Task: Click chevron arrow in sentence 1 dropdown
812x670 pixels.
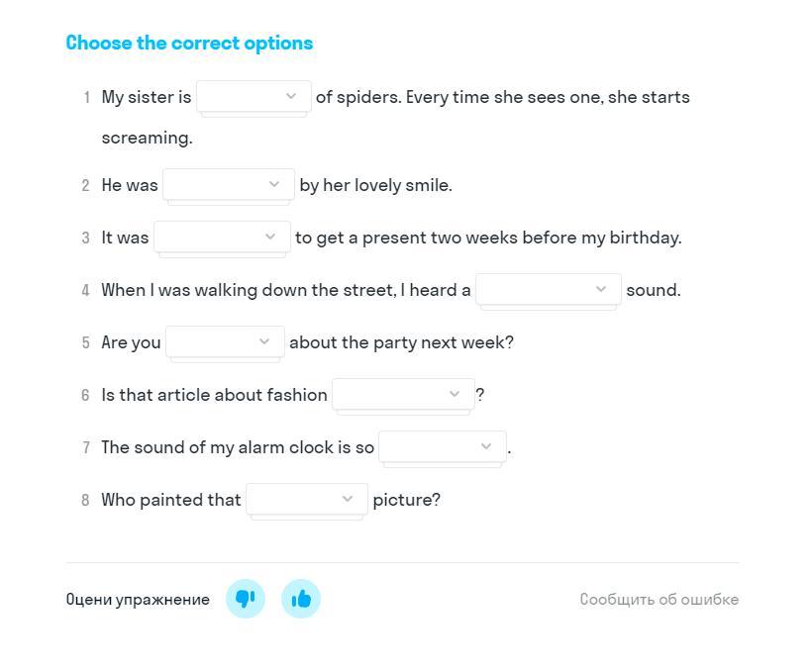Action: (291, 96)
